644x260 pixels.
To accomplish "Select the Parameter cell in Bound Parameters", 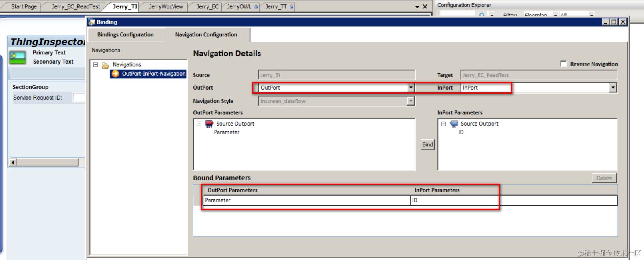I will pyautogui.click(x=307, y=200).
